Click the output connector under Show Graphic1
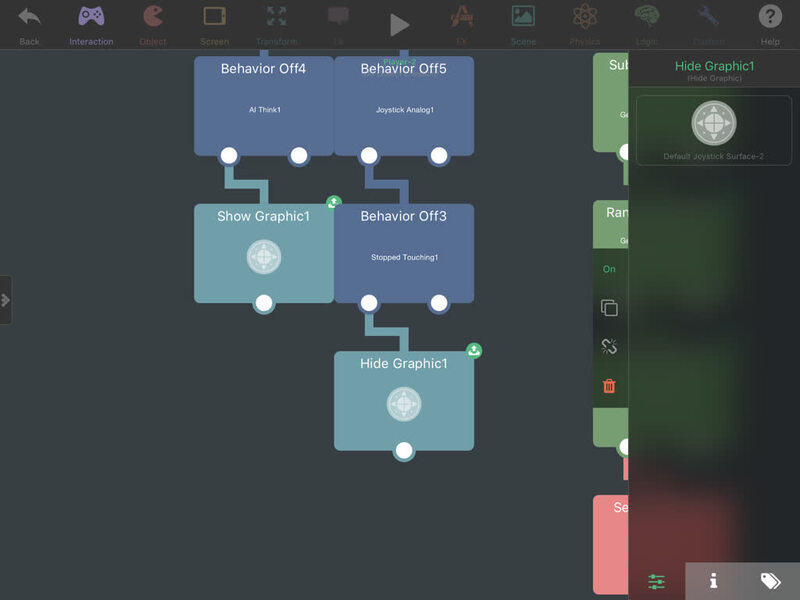Screen dimensions: 800x600 point(264,303)
